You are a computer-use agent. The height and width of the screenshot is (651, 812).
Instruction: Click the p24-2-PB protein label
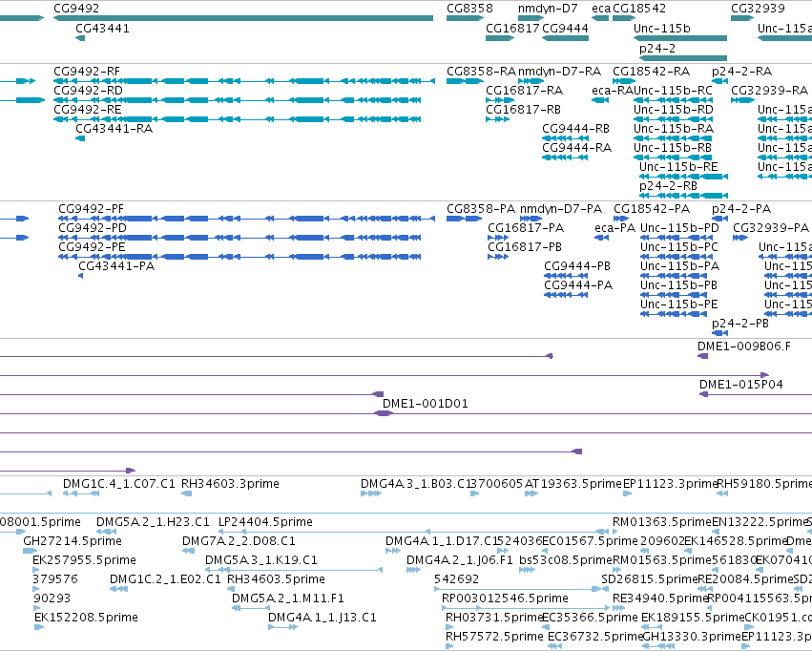[x=740, y=324]
